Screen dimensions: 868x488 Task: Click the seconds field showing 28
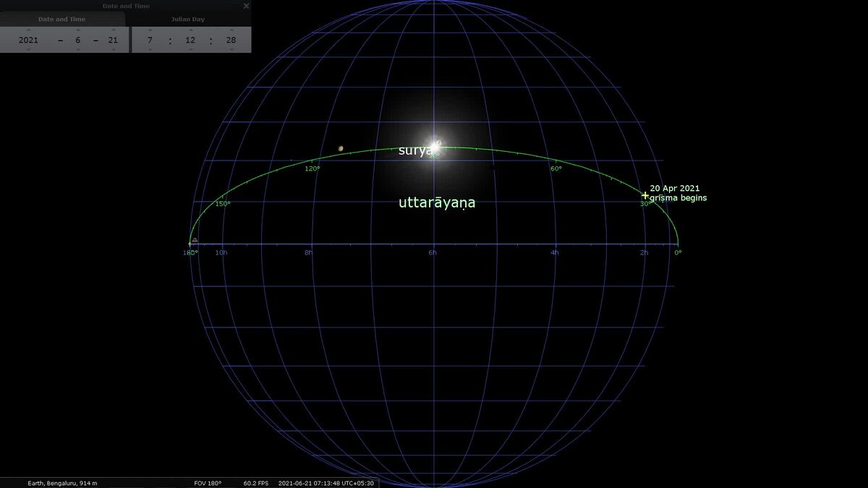click(x=231, y=40)
